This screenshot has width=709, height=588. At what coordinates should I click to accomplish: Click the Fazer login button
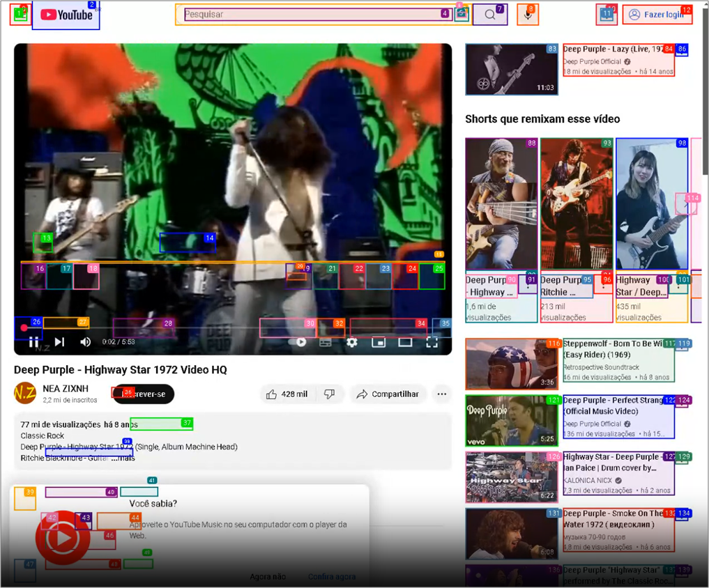click(657, 15)
